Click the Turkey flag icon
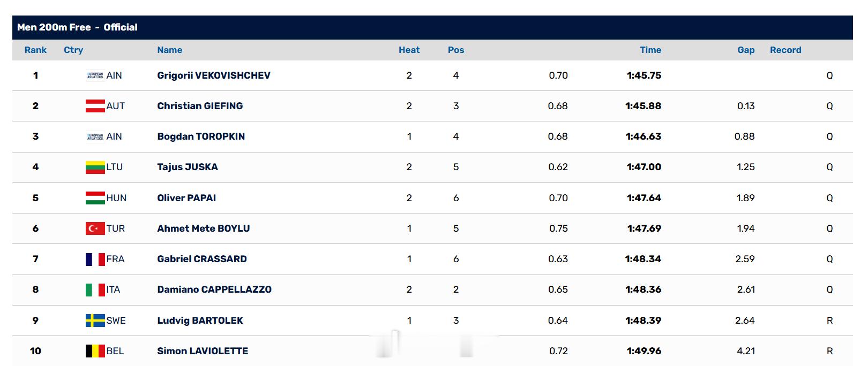Image resolution: width=868 pixels, height=366 pixels. coord(95,228)
